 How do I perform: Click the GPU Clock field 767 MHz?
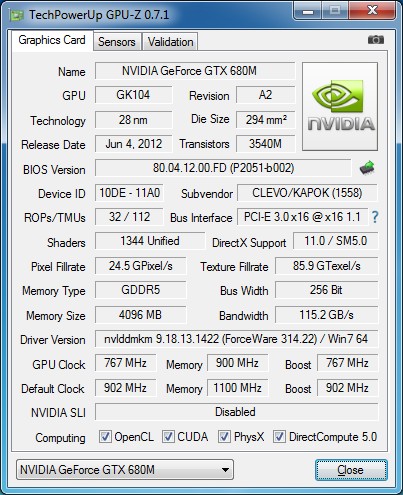click(126, 363)
